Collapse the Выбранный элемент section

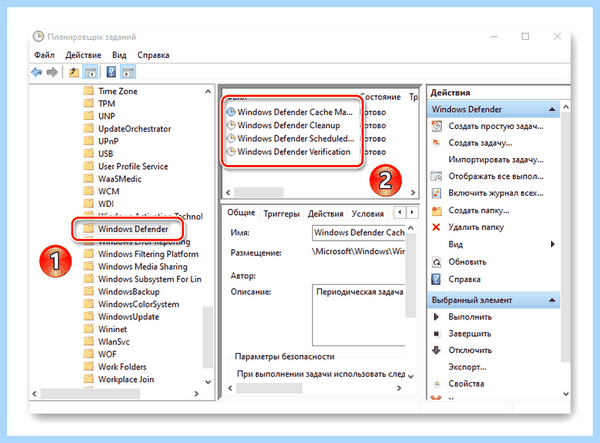[x=552, y=300]
